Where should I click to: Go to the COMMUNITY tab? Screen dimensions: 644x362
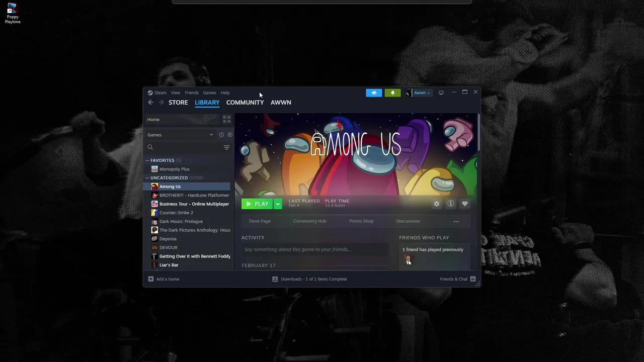coord(245,103)
